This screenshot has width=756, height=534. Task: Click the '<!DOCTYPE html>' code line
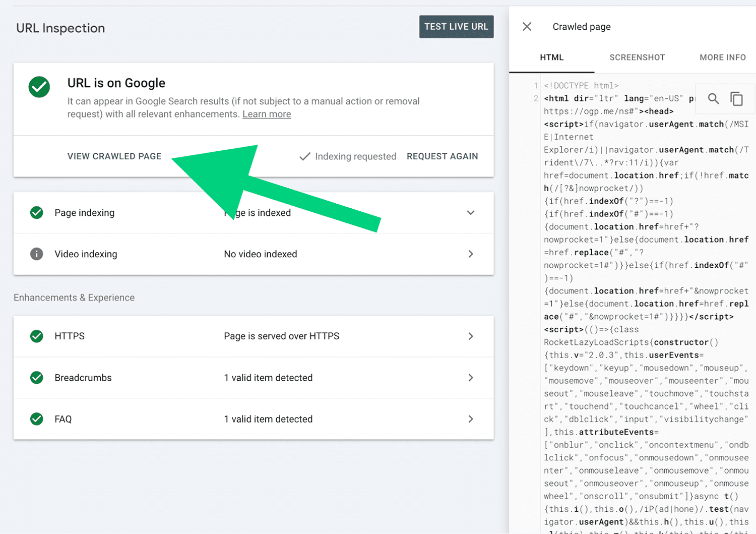pos(581,86)
